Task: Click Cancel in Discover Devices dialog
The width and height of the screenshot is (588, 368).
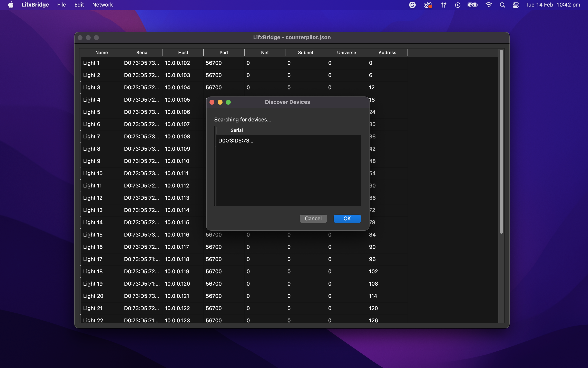Action: pyautogui.click(x=313, y=219)
